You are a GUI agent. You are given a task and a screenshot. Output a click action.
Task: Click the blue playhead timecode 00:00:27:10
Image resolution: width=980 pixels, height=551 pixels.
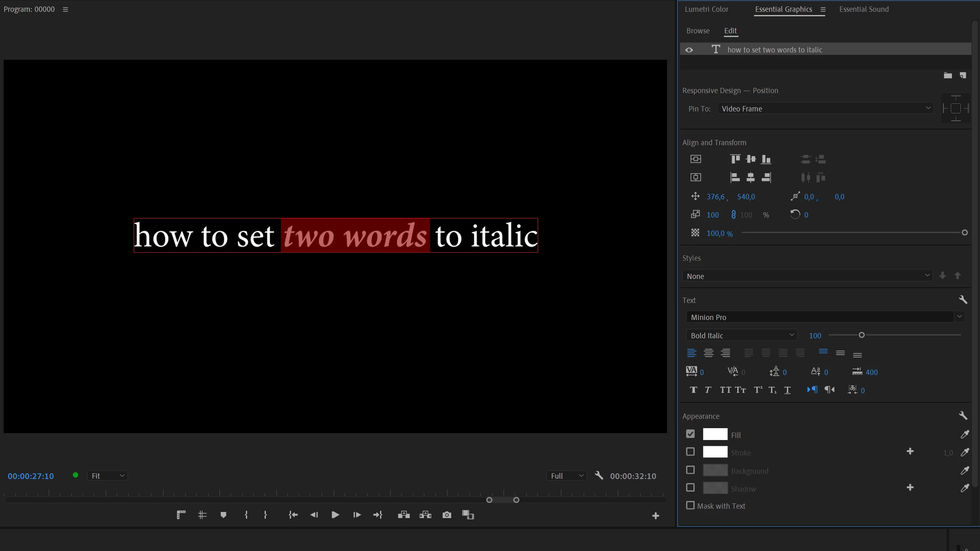point(31,476)
